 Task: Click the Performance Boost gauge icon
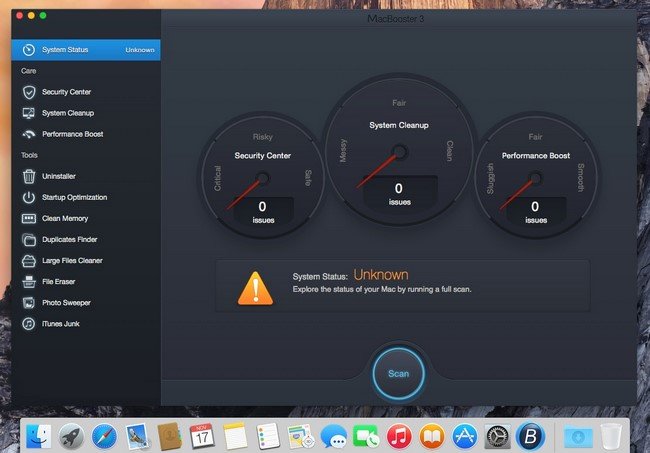(x=29, y=134)
